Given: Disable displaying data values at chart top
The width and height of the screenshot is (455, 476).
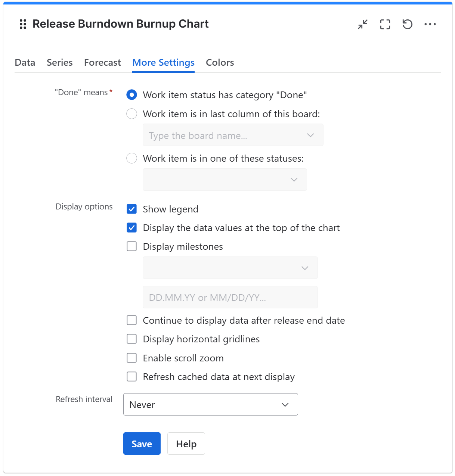Looking at the screenshot, I should coord(131,228).
